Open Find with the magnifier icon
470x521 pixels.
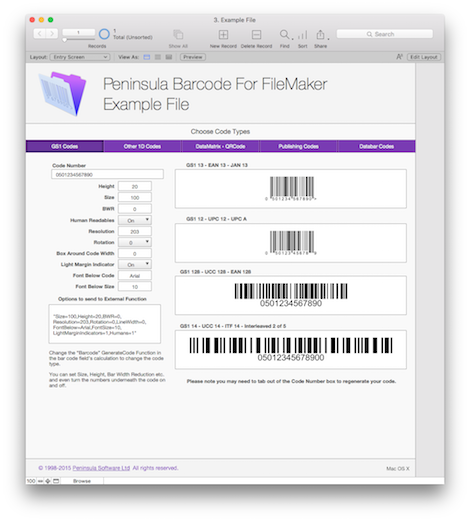[x=284, y=34]
